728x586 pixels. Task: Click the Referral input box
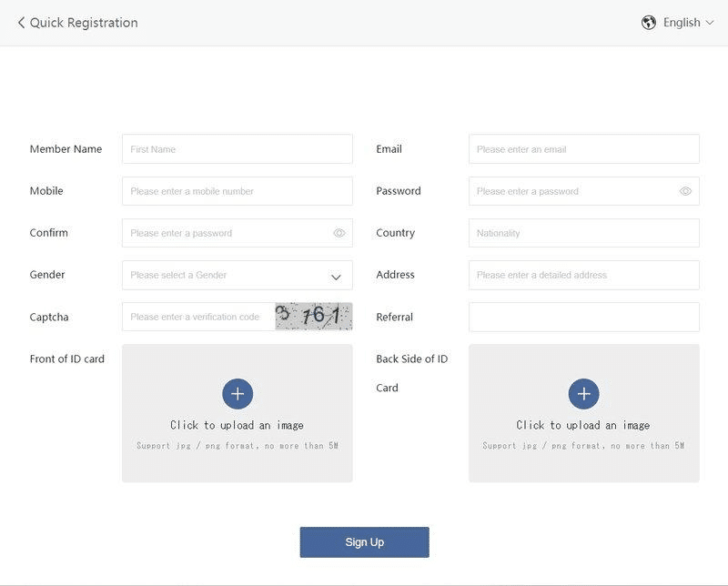(x=583, y=317)
